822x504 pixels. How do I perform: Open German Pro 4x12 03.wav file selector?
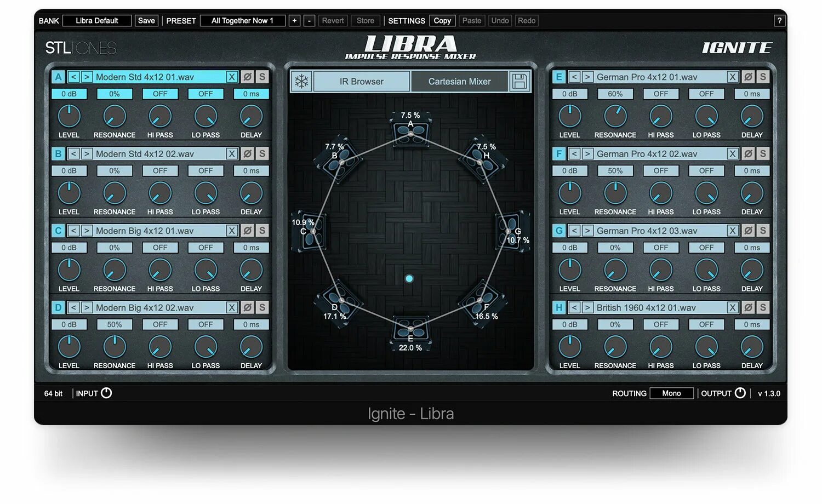click(660, 231)
